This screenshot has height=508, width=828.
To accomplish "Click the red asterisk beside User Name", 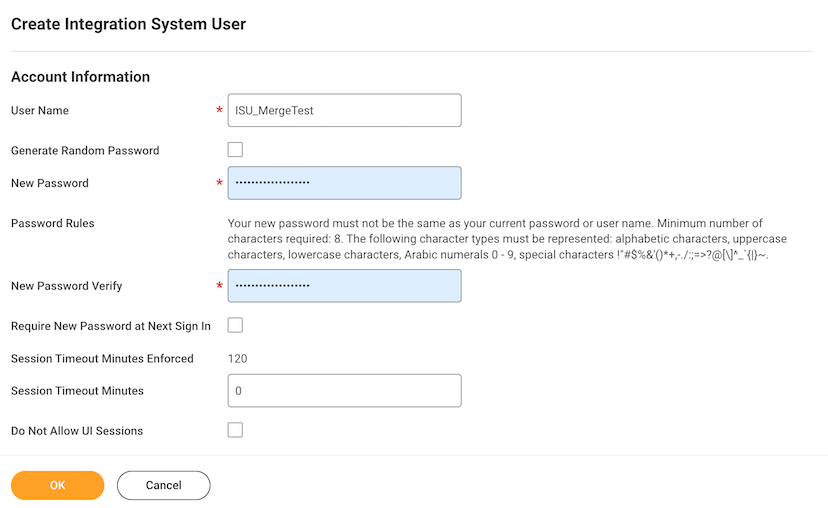I will click(219, 111).
